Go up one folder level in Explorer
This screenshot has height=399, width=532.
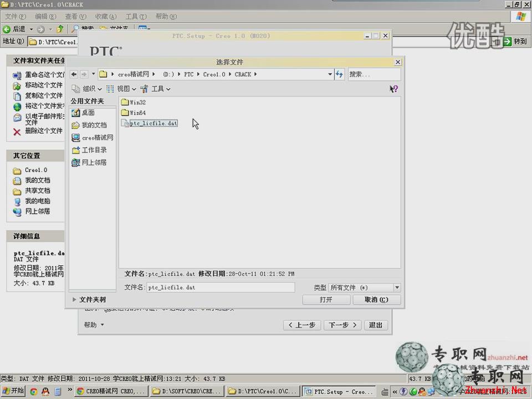60,29
